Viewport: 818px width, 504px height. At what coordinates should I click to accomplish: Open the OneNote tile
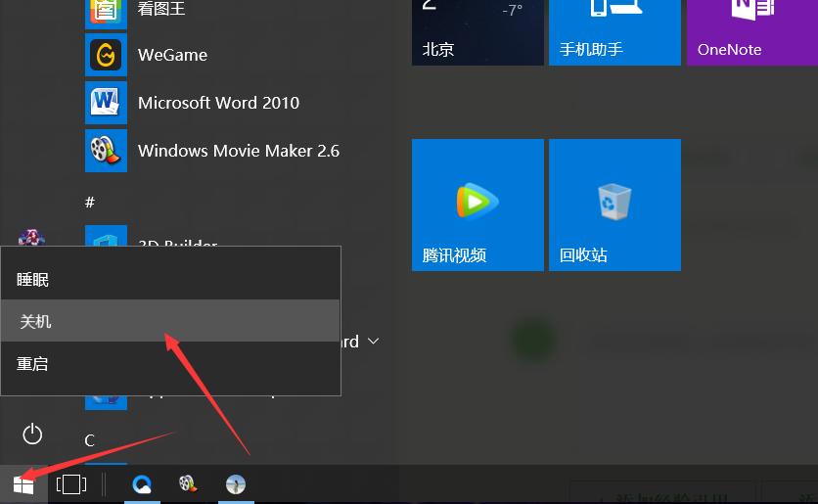[x=752, y=32]
